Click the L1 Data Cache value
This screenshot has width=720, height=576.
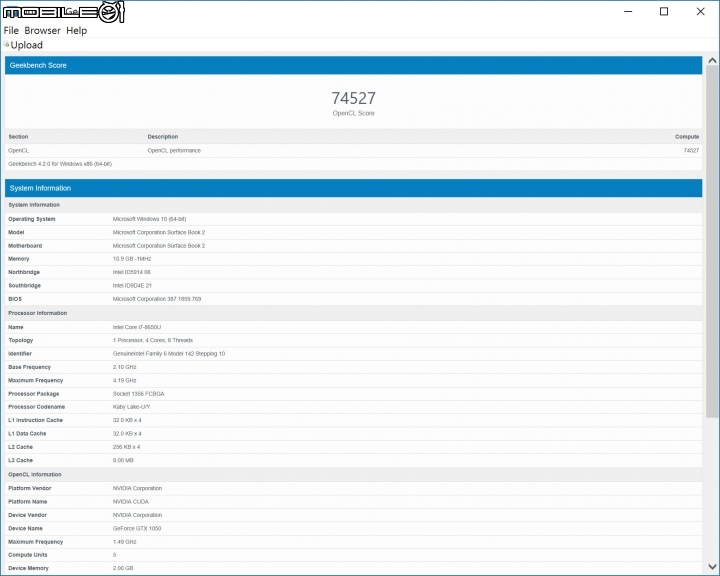click(127, 434)
